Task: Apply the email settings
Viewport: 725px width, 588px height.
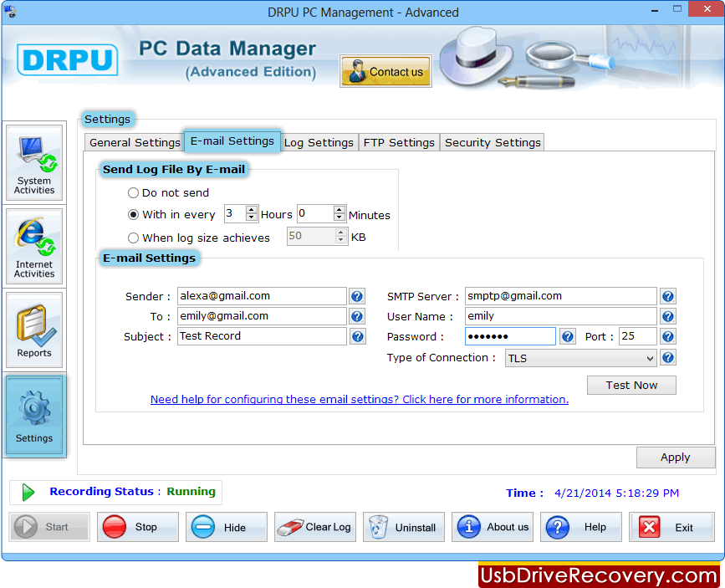Action: [x=675, y=457]
